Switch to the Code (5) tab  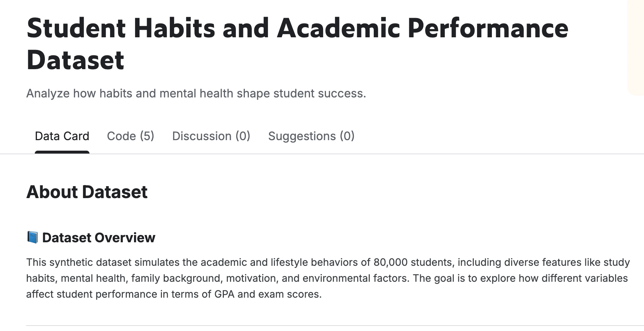[130, 136]
